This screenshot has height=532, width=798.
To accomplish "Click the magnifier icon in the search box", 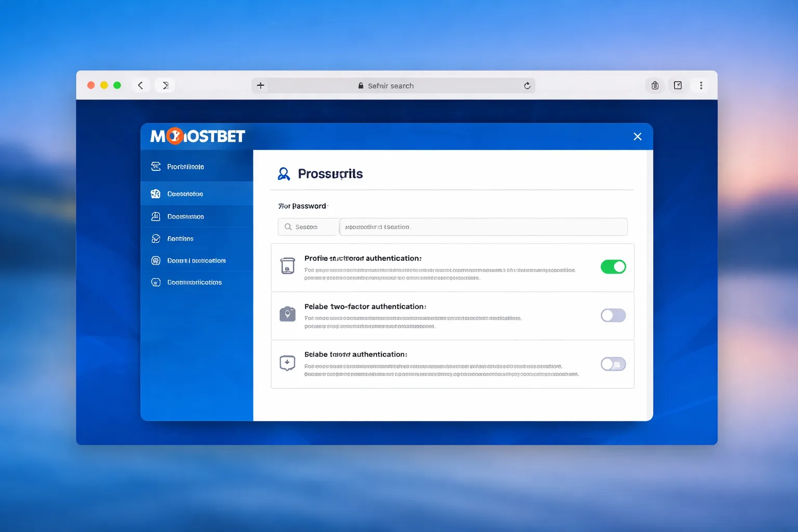I will pos(288,227).
